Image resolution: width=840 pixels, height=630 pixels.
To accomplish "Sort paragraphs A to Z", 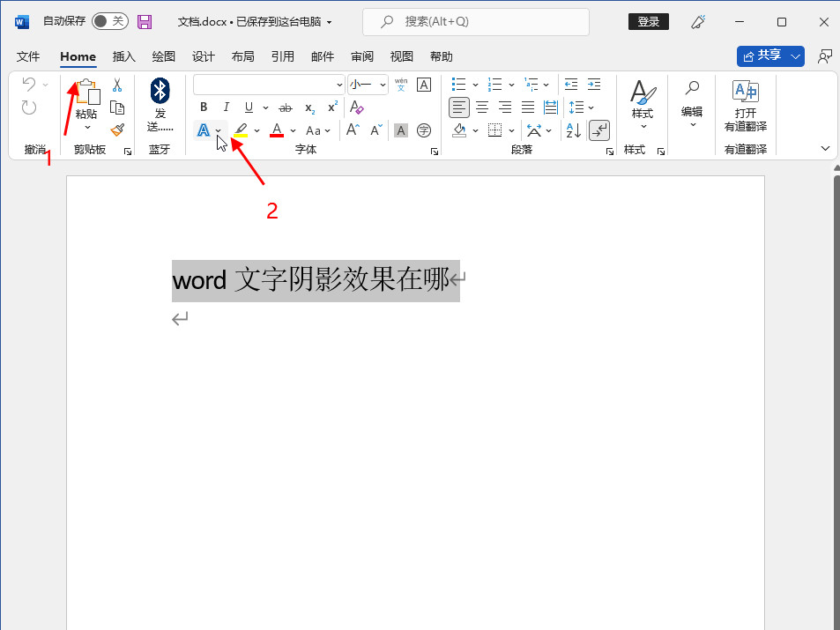I will tap(573, 130).
